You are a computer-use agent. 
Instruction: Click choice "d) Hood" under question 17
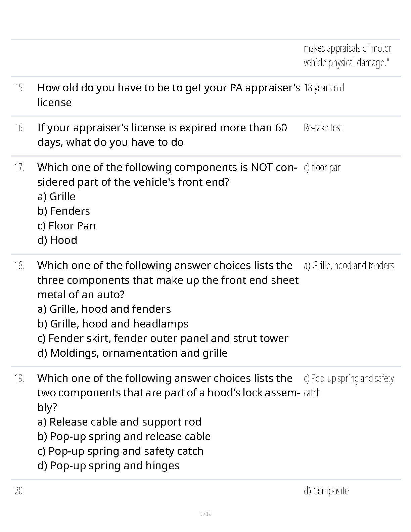[x=57, y=240]
